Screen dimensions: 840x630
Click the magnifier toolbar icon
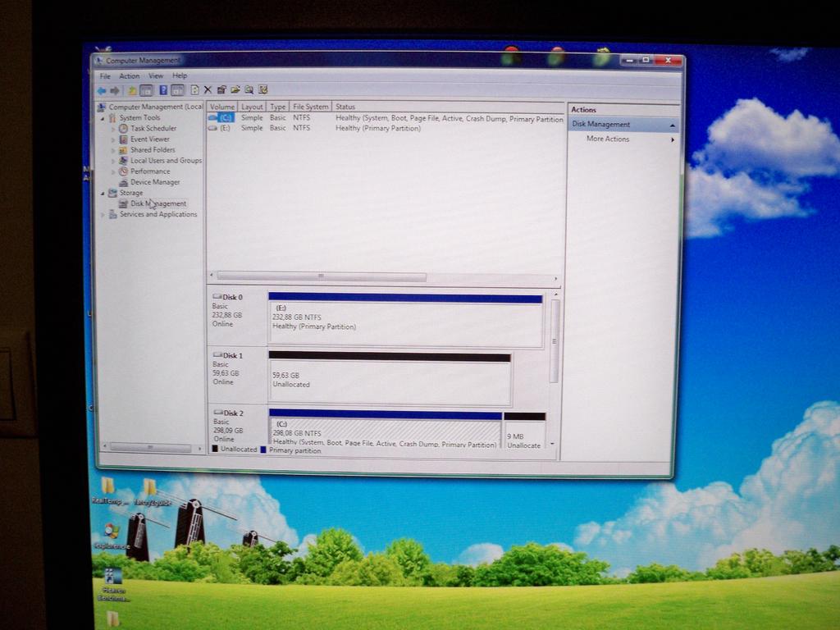pos(249,89)
